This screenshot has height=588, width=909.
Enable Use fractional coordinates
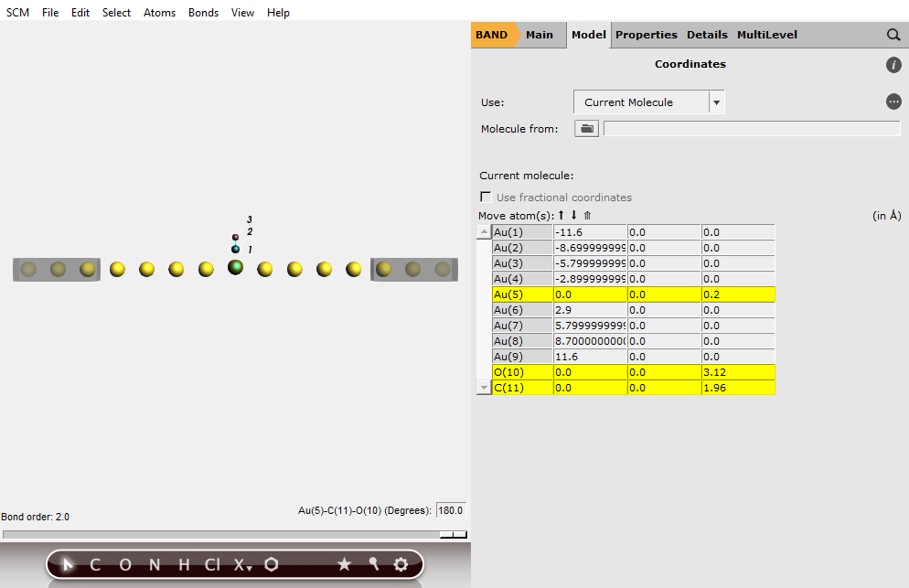click(486, 197)
